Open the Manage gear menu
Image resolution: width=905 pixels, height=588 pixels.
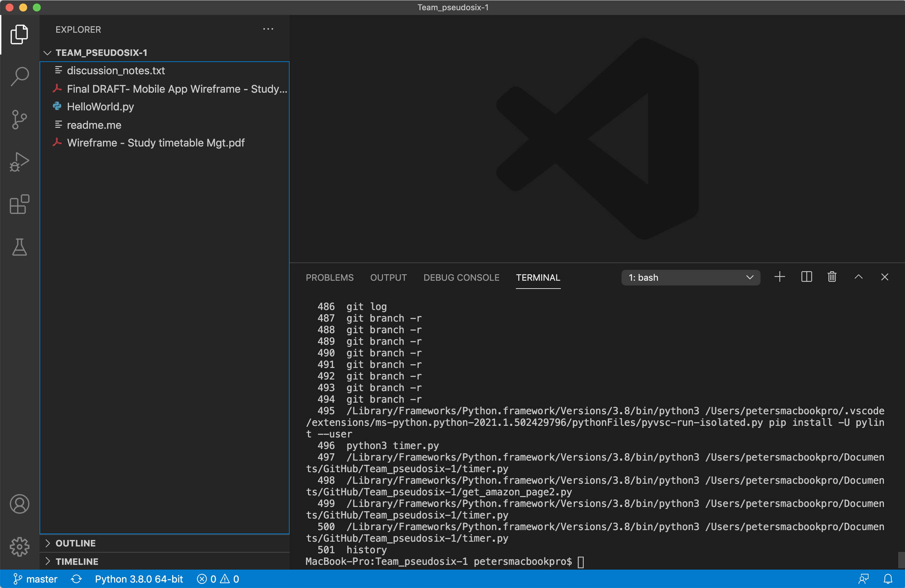19,546
